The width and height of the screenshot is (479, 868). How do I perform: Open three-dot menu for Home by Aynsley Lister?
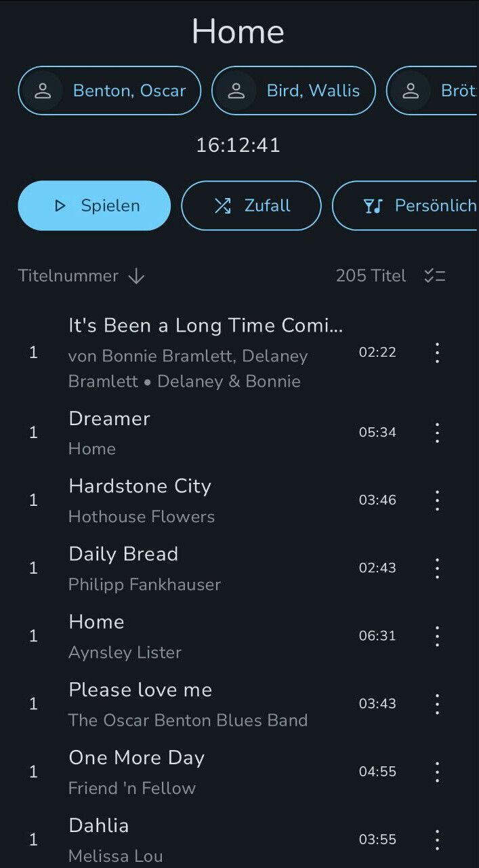(x=437, y=636)
